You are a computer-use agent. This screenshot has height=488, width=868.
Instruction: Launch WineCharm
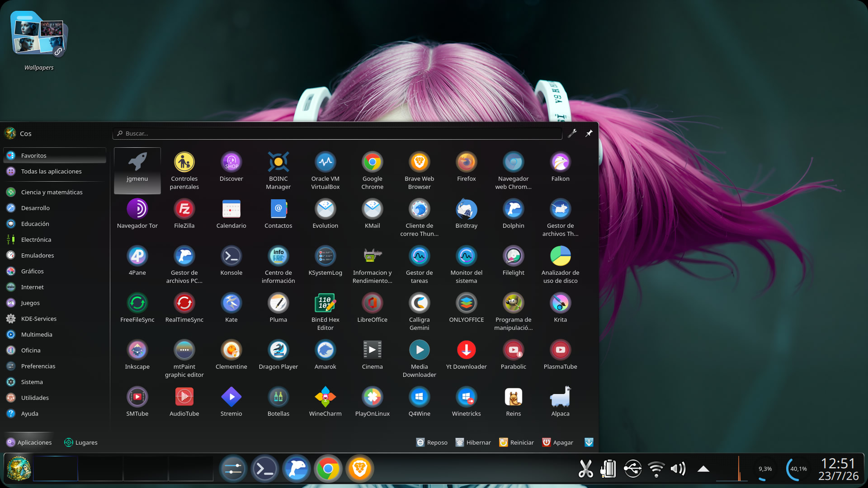click(x=325, y=401)
